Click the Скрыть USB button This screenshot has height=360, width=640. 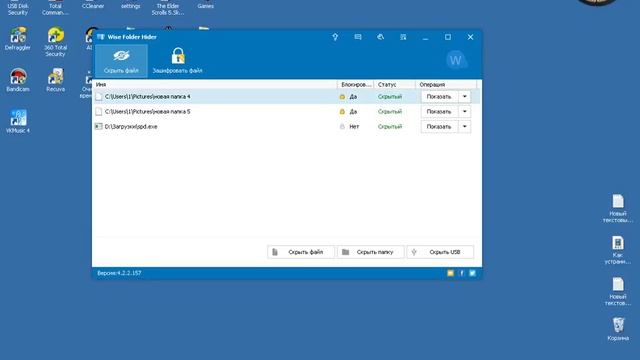tap(440, 252)
